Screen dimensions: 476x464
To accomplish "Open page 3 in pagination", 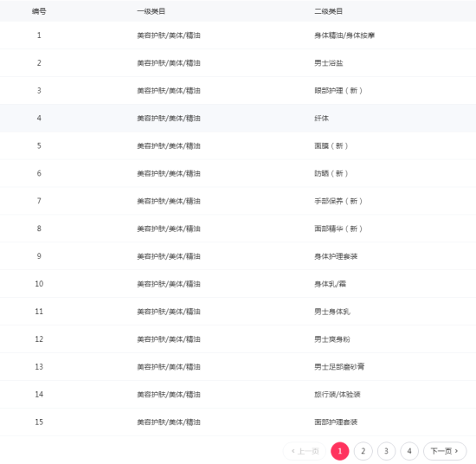I will (x=386, y=451).
